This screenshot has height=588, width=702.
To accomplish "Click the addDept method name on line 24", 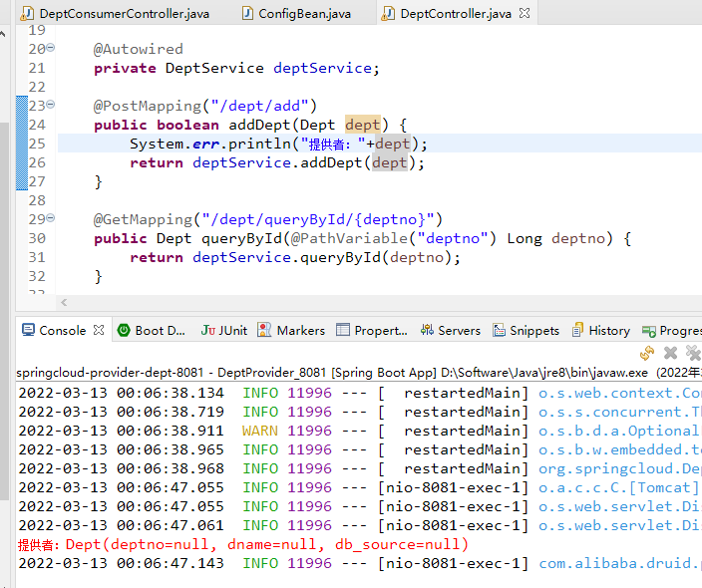I will [259, 125].
